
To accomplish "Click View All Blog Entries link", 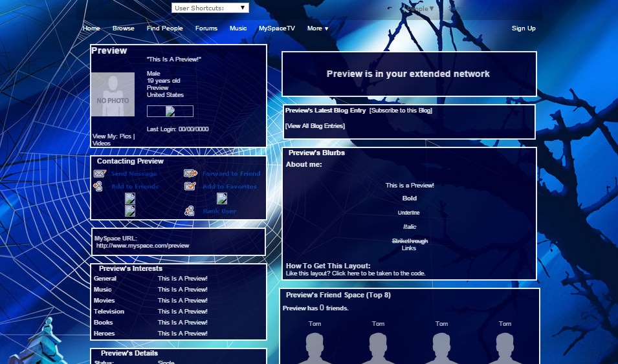I will tap(315, 126).
